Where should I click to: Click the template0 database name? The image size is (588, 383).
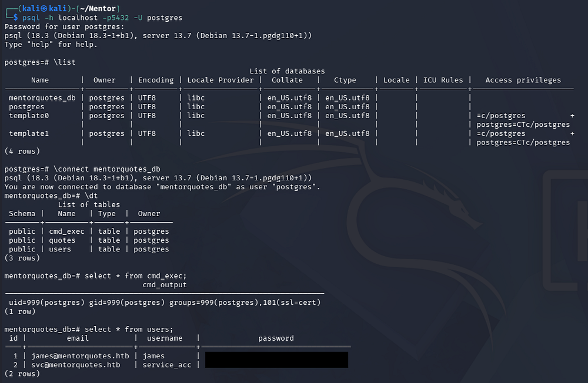click(29, 116)
